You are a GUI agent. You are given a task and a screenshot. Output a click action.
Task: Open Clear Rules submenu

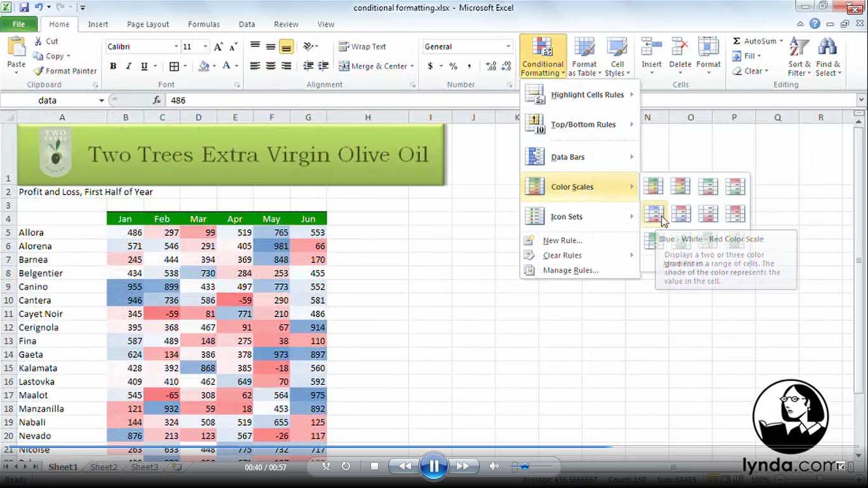(x=580, y=255)
